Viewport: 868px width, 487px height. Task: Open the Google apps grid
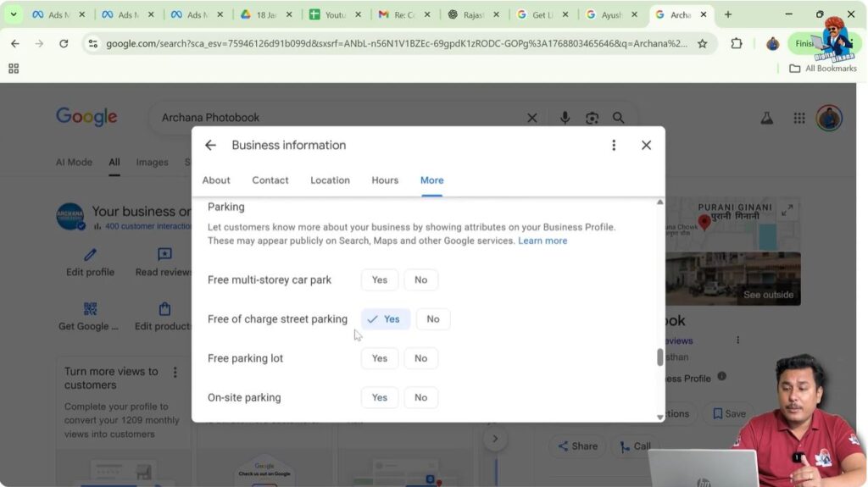(x=798, y=118)
